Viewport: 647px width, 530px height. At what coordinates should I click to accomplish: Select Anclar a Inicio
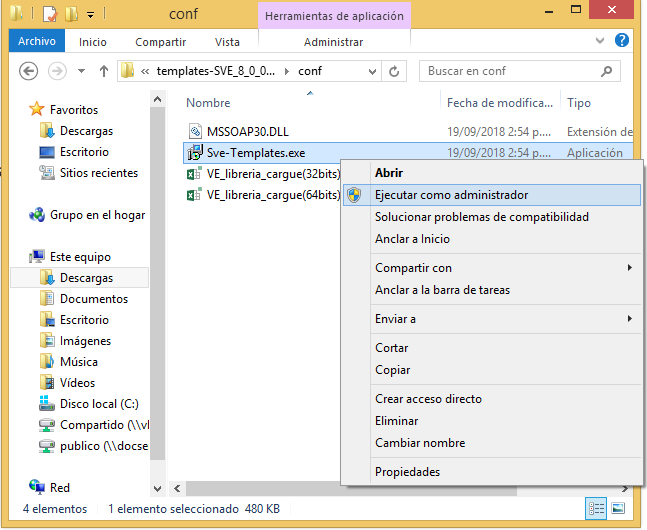[x=492, y=239]
